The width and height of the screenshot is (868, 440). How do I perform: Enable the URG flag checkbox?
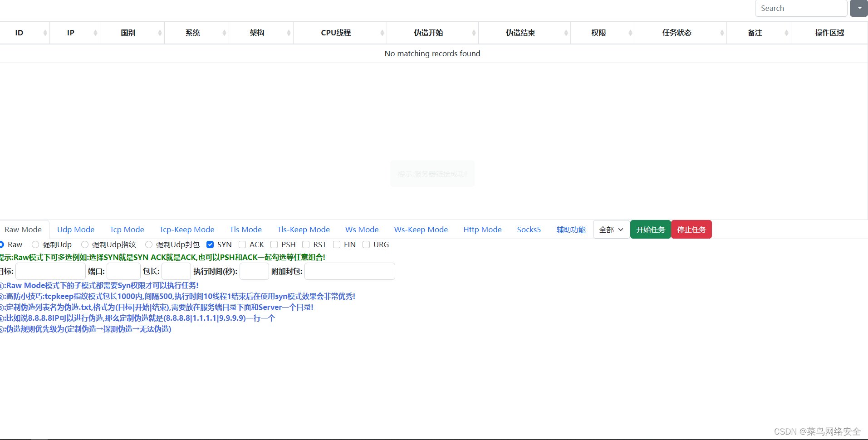(x=366, y=244)
